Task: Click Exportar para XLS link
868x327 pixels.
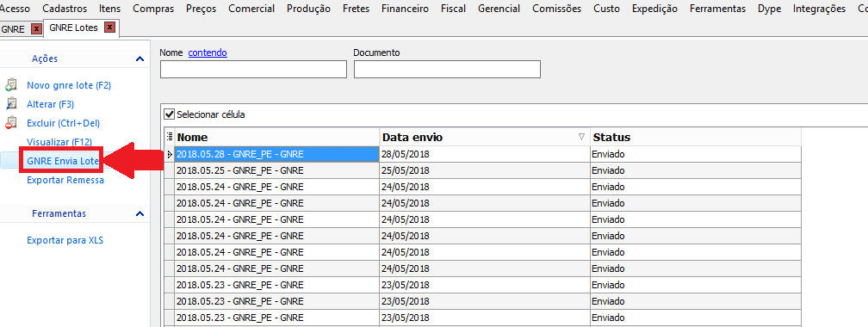Action: tap(65, 241)
